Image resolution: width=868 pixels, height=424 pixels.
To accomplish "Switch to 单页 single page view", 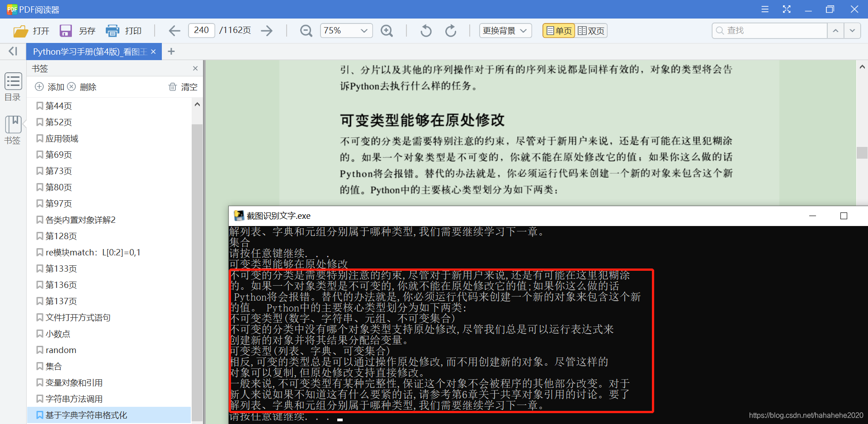I will click(559, 30).
